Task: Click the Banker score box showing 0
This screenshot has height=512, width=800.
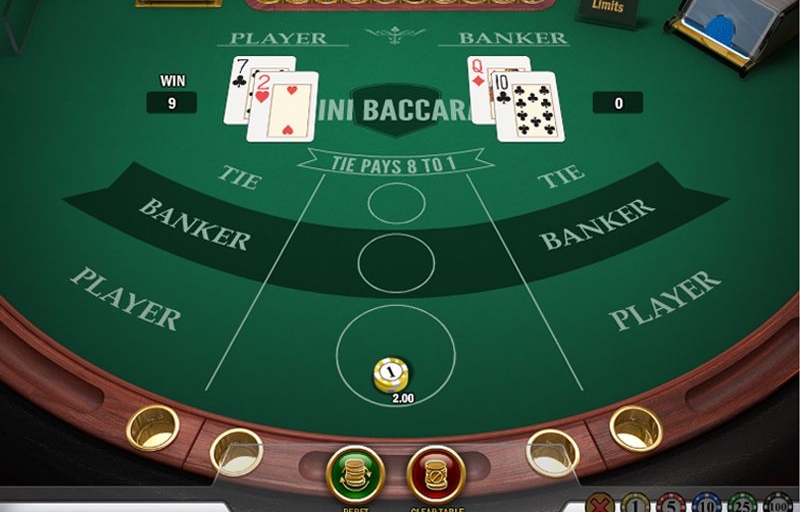Action: pos(618,103)
